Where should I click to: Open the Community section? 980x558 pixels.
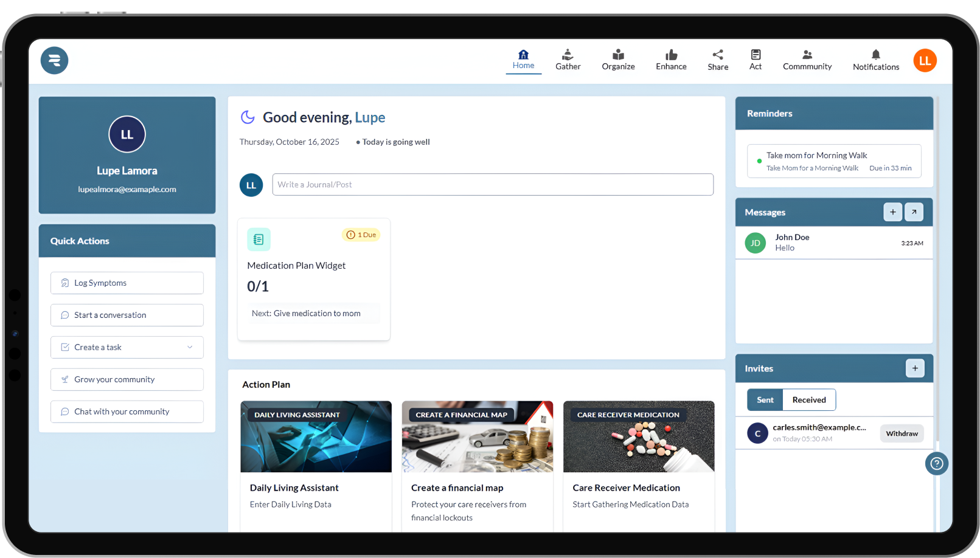[807, 60]
